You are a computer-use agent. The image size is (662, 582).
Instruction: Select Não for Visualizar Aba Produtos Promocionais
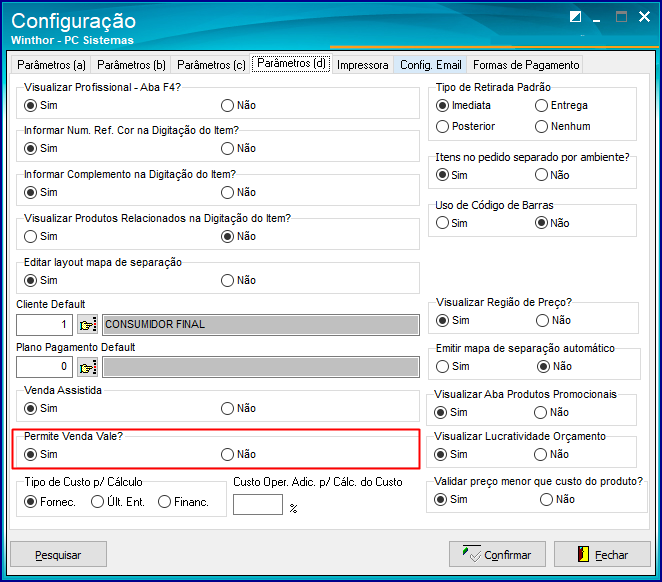(x=551, y=413)
